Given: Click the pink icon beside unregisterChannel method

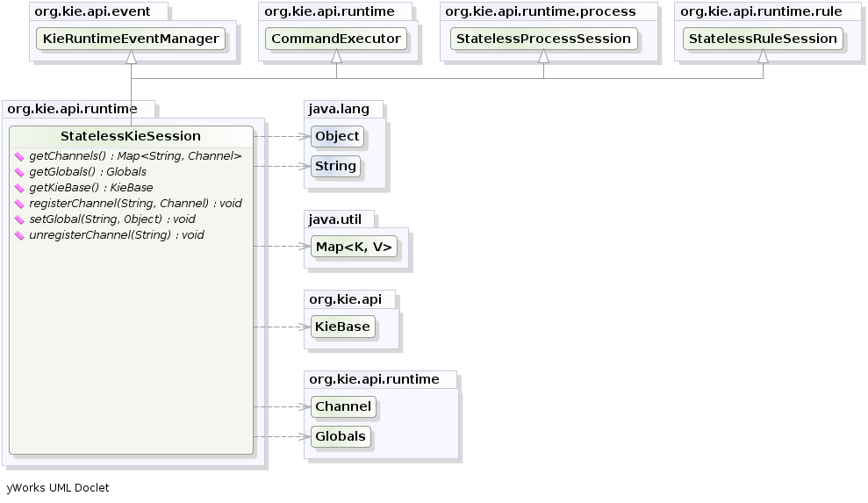Looking at the screenshot, I should [x=19, y=235].
